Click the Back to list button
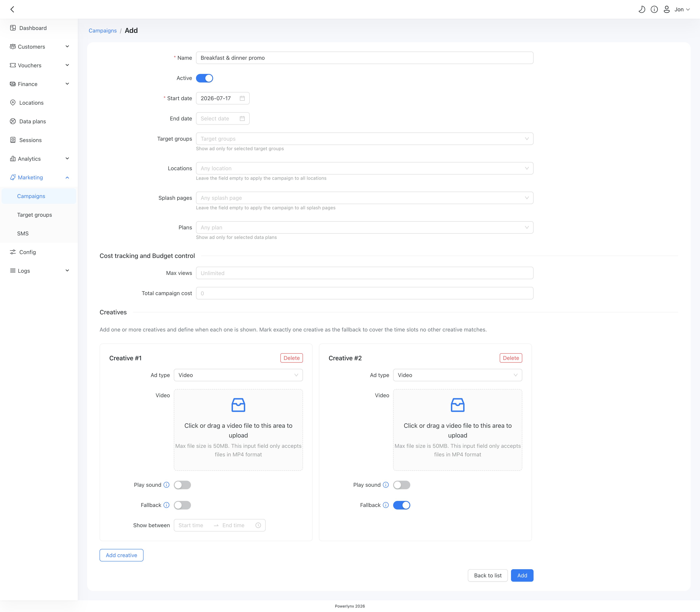 [488, 575]
